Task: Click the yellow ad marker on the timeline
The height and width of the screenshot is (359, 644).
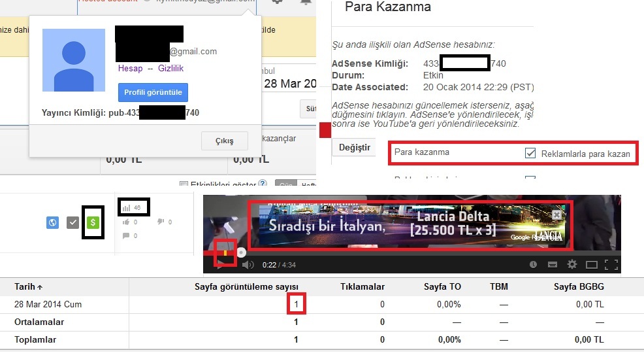Action: [225, 252]
